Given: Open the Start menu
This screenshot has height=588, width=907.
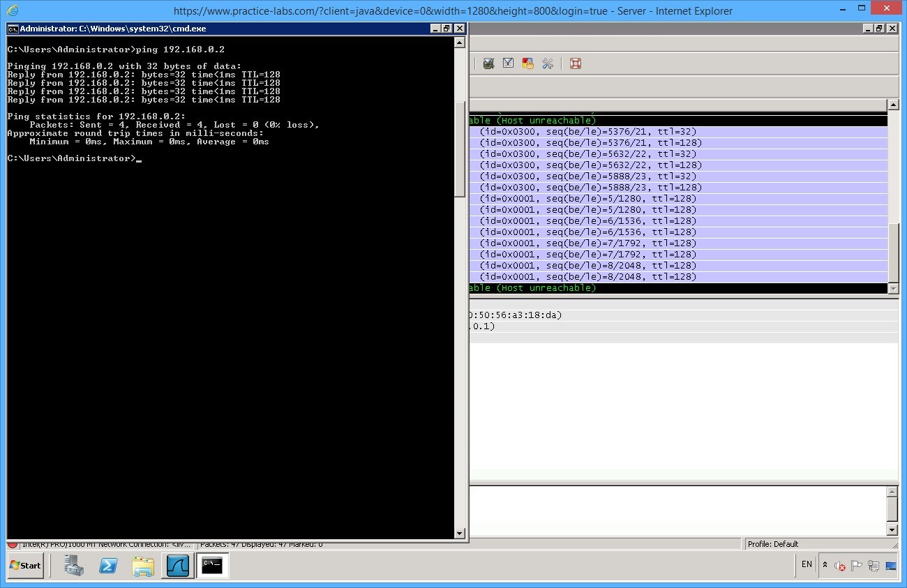Looking at the screenshot, I should (x=24, y=566).
